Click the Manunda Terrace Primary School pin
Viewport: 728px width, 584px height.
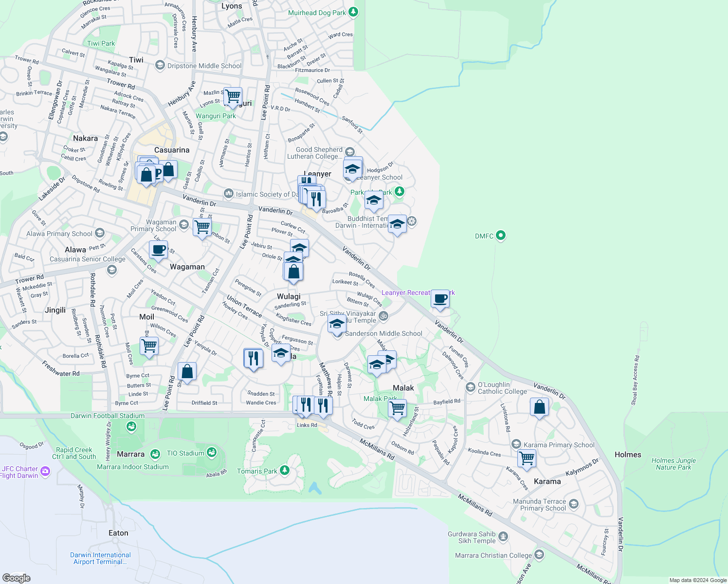pyautogui.click(x=573, y=504)
